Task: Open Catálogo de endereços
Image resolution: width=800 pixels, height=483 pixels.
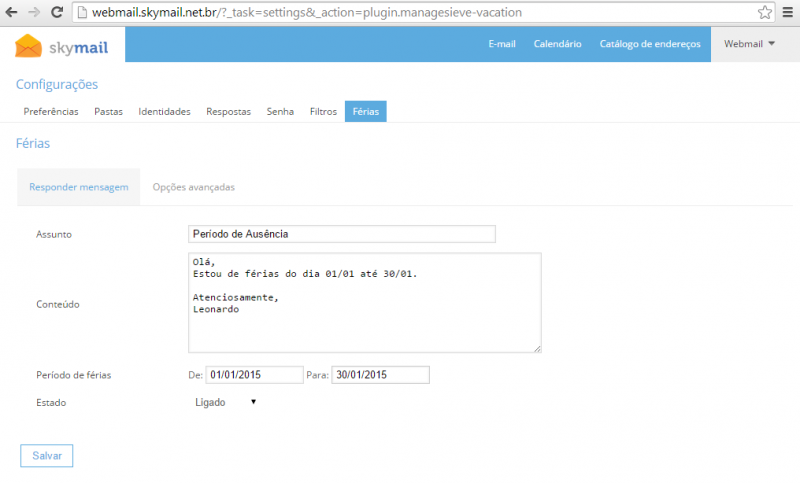Action: click(x=649, y=44)
